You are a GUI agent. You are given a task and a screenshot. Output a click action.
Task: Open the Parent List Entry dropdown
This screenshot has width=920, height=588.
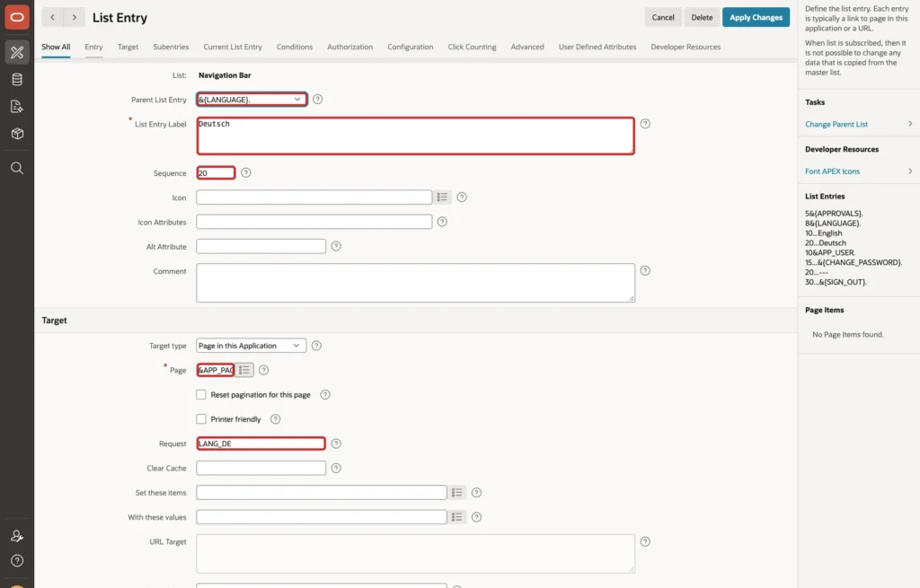pyautogui.click(x=252, y=100)
